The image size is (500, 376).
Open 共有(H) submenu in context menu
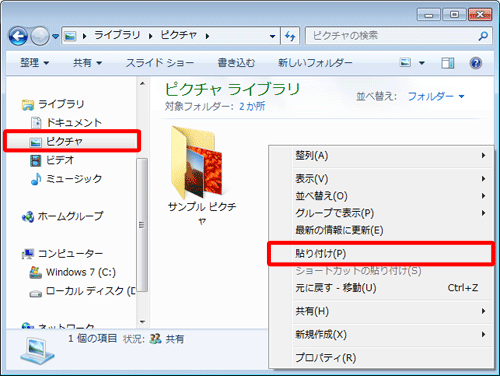(381, 311)
